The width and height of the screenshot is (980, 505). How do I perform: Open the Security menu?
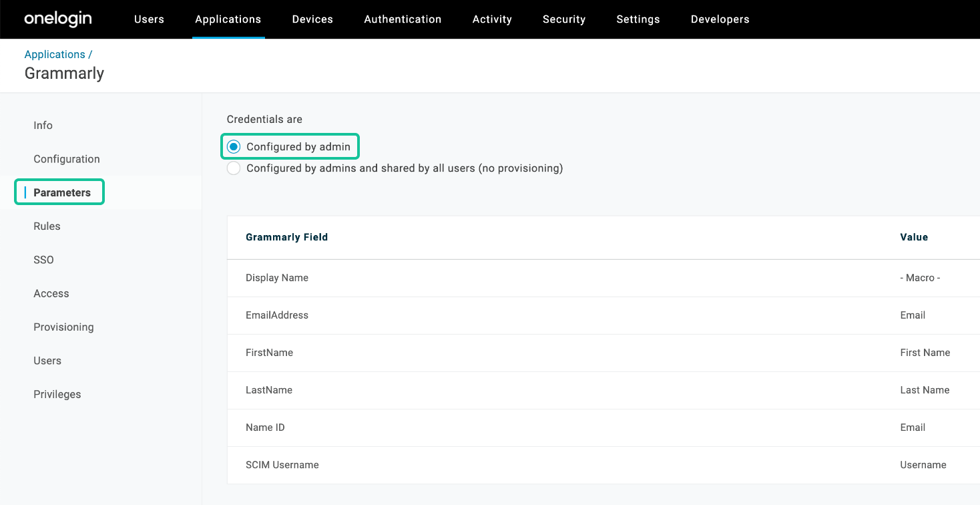564,19
